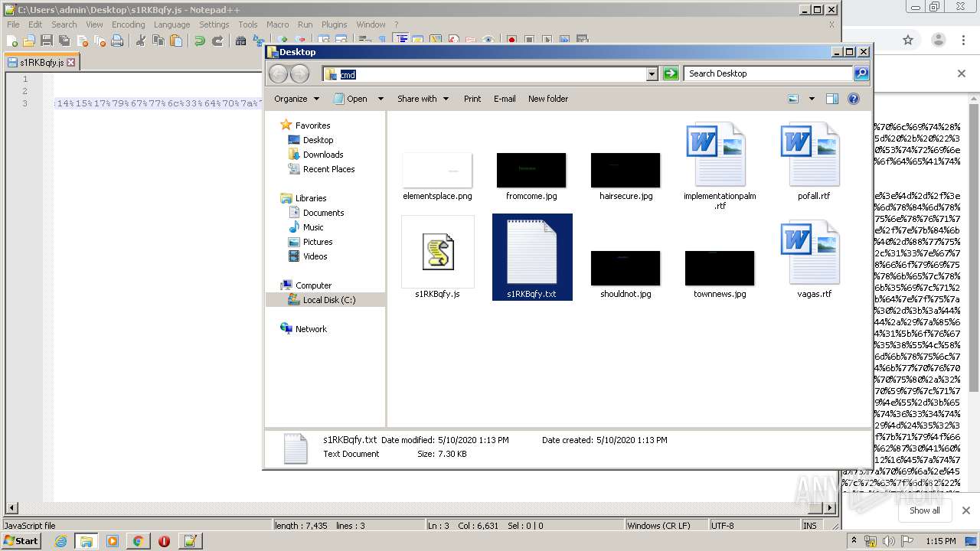Screen dimensions: 980x551
Task: Expand the change view options dropdown arrow
Action: coord(812,99)
